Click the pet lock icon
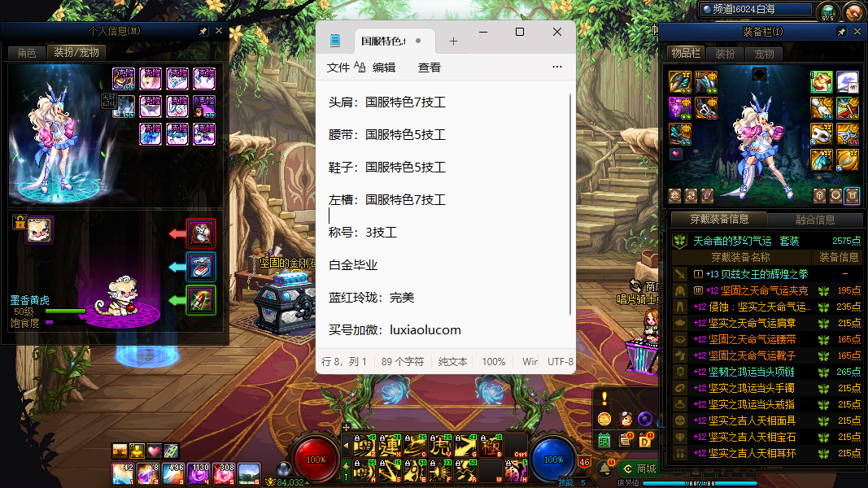Image resolution: width=868 pixels, height=488 pixels. [x=20, y=222]
